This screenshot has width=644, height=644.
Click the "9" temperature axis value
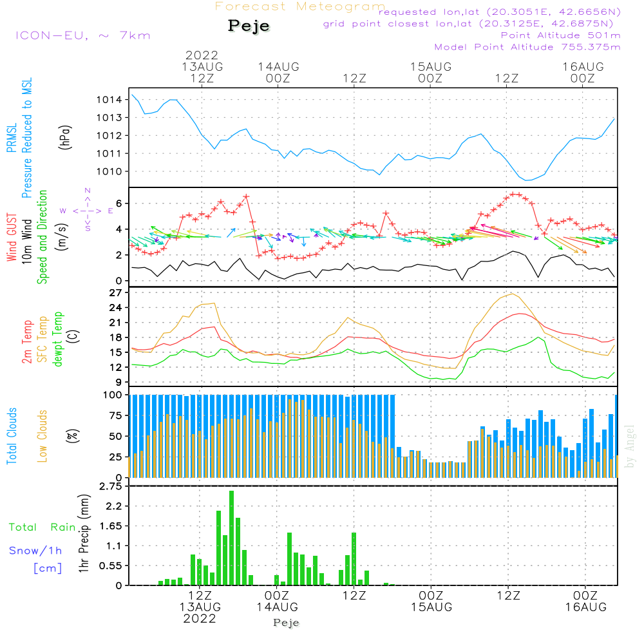[x=119, y=383]
